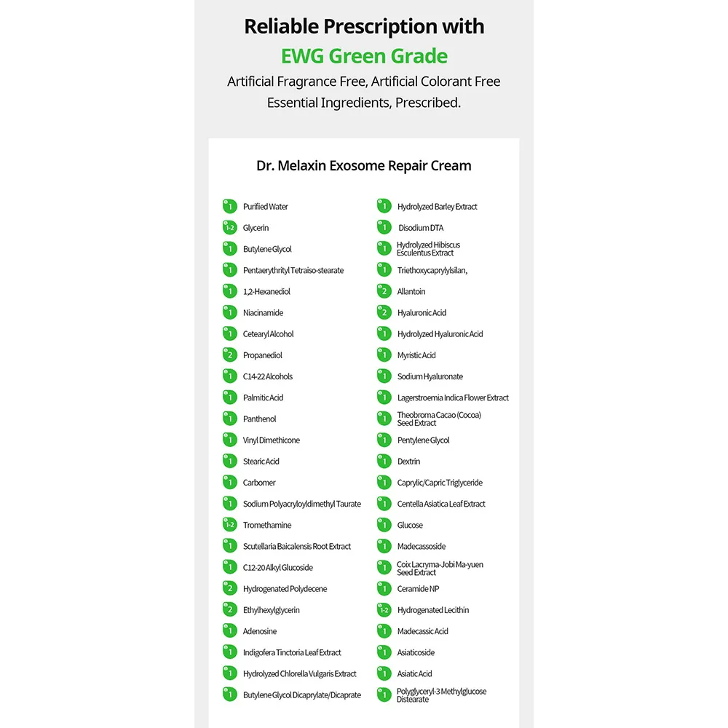Select the grade 2 icon beside Ethylhexylglycerin
This screenshot has width=728, height=728.
coord(230,610)
